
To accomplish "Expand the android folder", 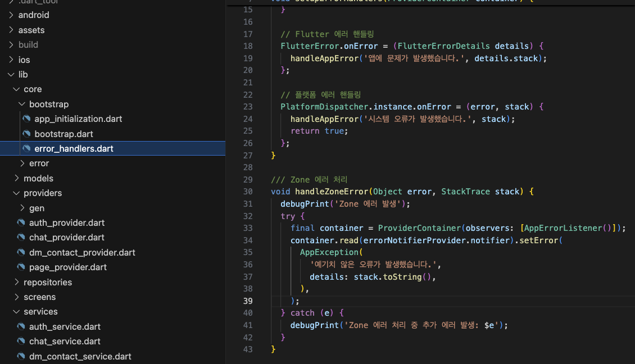I will [11, 15].
